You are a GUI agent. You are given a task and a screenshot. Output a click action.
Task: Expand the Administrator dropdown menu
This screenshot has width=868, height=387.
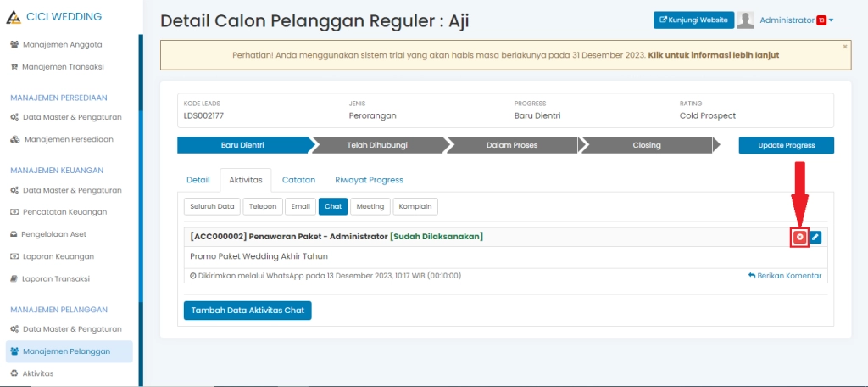832,20
